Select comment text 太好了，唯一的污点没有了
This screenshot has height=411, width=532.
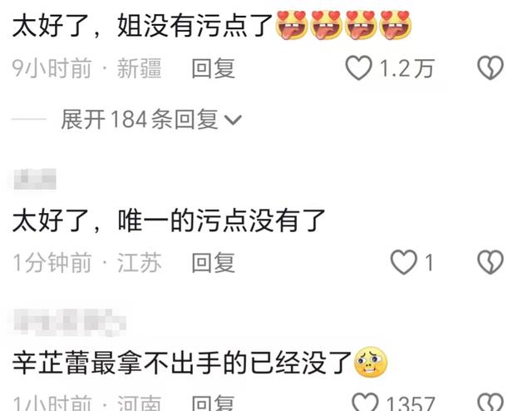(169, 220)
